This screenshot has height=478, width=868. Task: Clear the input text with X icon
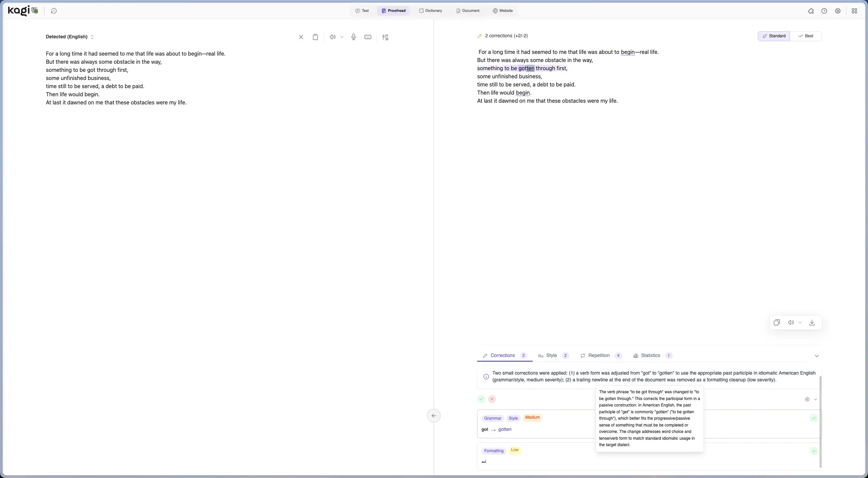(x=301, y=37)
